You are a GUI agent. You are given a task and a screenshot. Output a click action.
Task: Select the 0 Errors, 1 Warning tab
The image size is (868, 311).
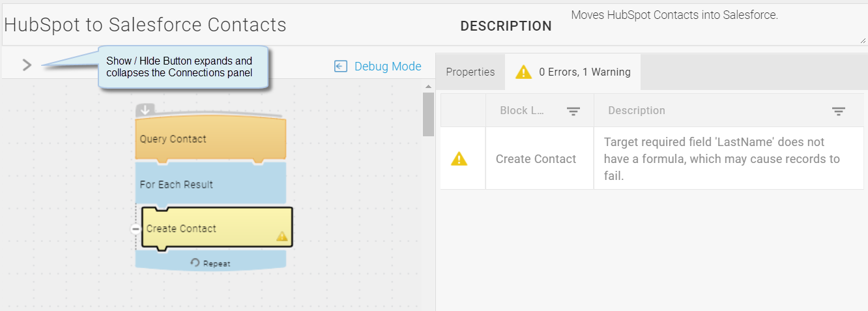click(573, 72)
